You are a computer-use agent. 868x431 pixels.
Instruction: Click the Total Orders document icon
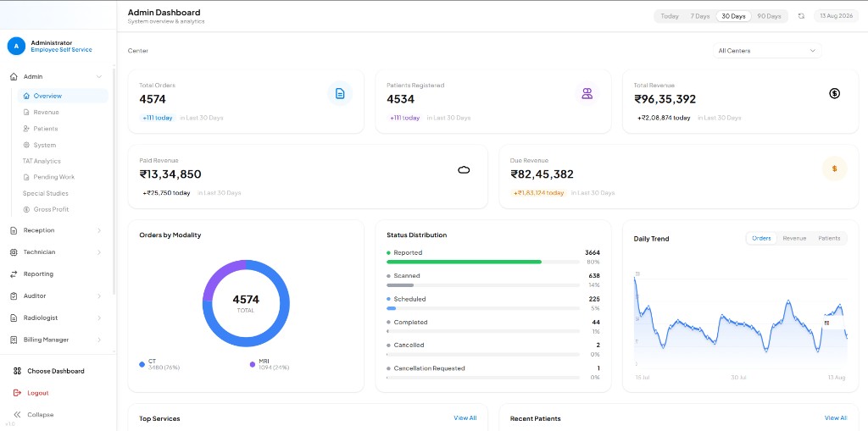[340, 93]
